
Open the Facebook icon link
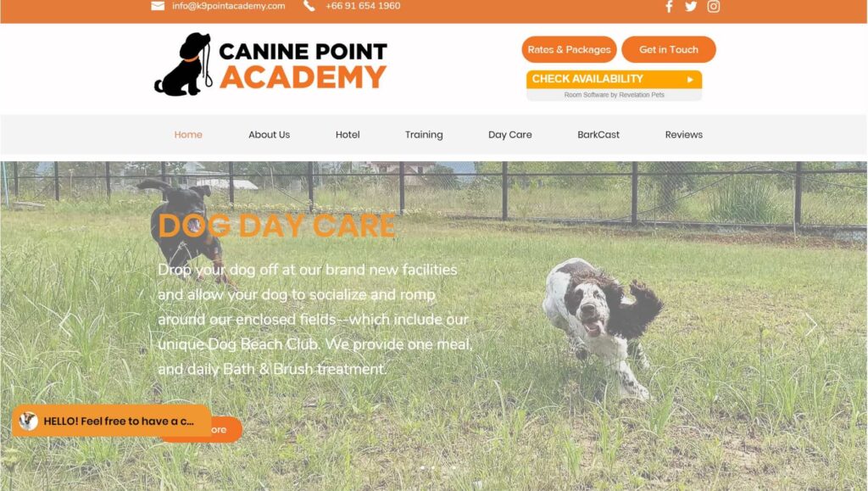669,6
